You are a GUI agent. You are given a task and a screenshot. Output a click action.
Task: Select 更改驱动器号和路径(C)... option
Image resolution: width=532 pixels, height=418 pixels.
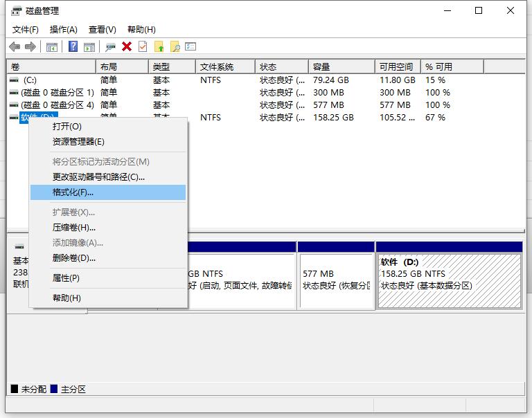tap(98, 177)
